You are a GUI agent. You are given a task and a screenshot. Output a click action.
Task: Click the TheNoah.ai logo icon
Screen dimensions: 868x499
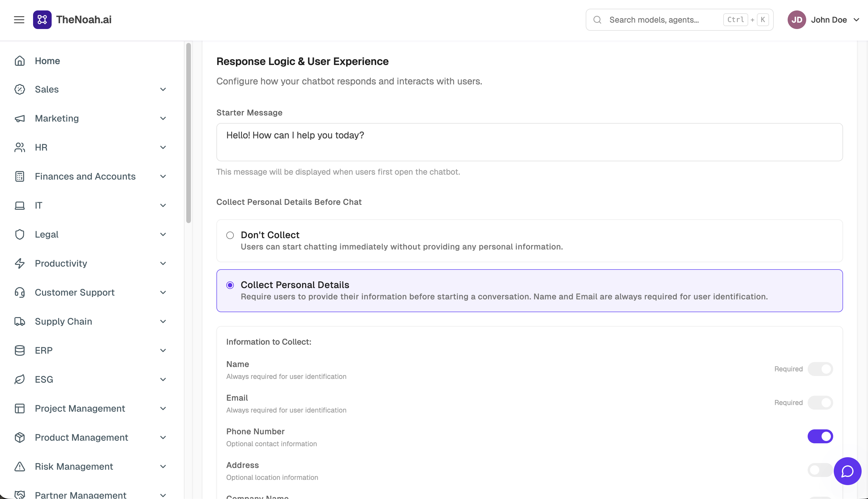pos(42,20)
